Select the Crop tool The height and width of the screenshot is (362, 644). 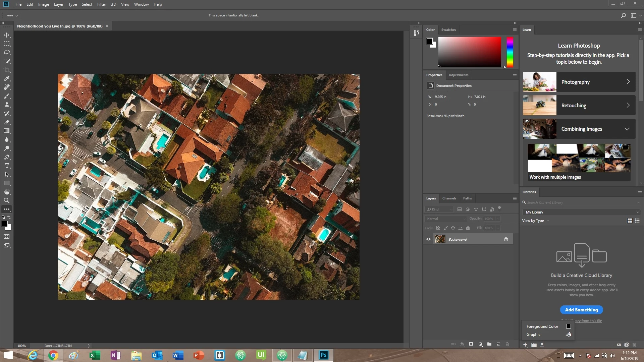7,70
